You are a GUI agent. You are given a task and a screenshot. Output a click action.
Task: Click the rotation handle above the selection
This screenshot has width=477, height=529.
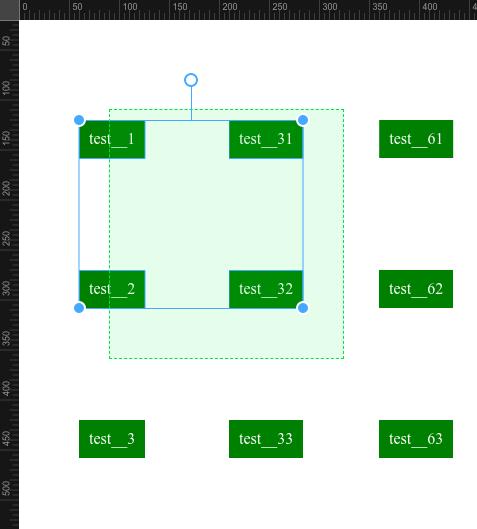click(191, 80)
